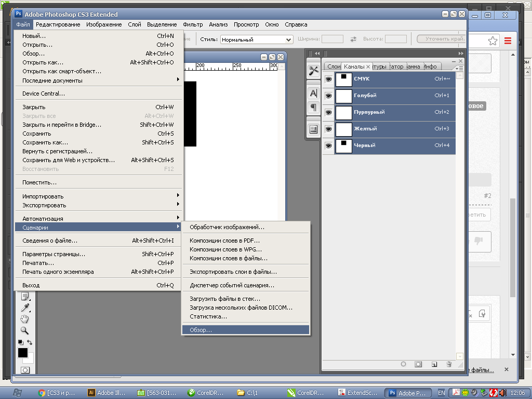Viewport: 532px width, 399px height.
Task: Hide the Пурпурный channel eye
Action: click(328, 112)
